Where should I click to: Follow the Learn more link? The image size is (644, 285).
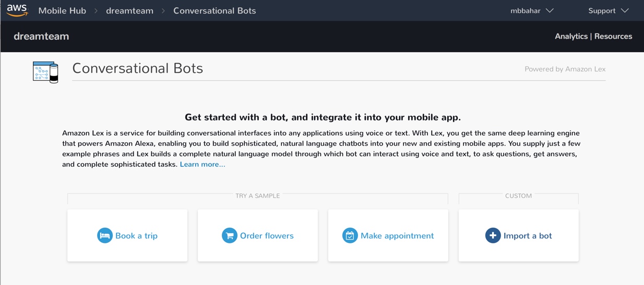pyautogui.click(x=202, y=164)
